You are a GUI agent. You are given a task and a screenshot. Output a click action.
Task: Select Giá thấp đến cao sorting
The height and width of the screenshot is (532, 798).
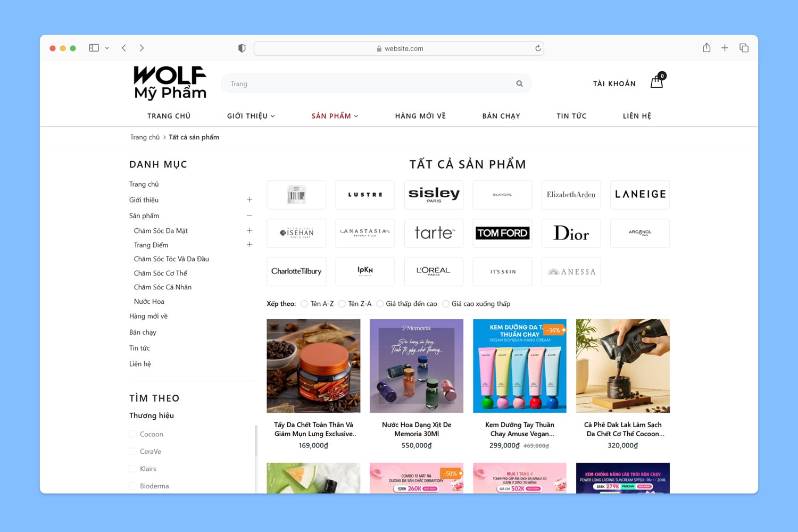(x=380, y=304)
